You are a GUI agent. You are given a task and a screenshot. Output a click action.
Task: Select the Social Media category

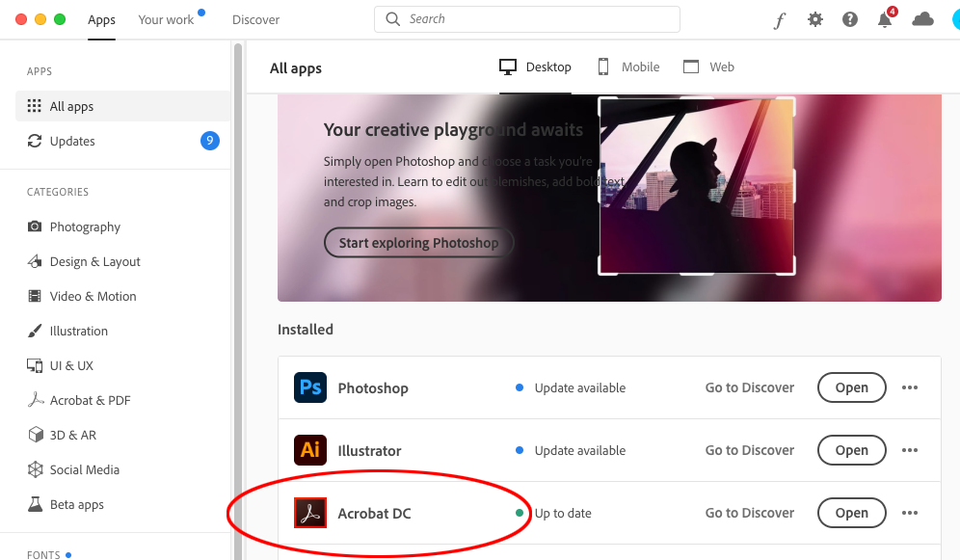(73, 470)
